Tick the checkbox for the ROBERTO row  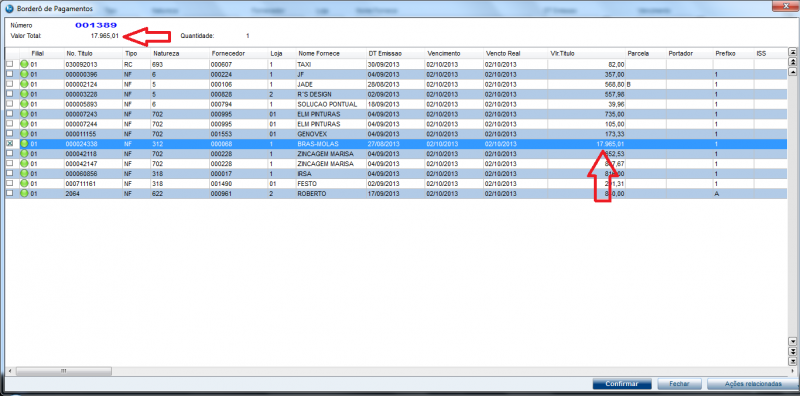(x=10, y=193)
